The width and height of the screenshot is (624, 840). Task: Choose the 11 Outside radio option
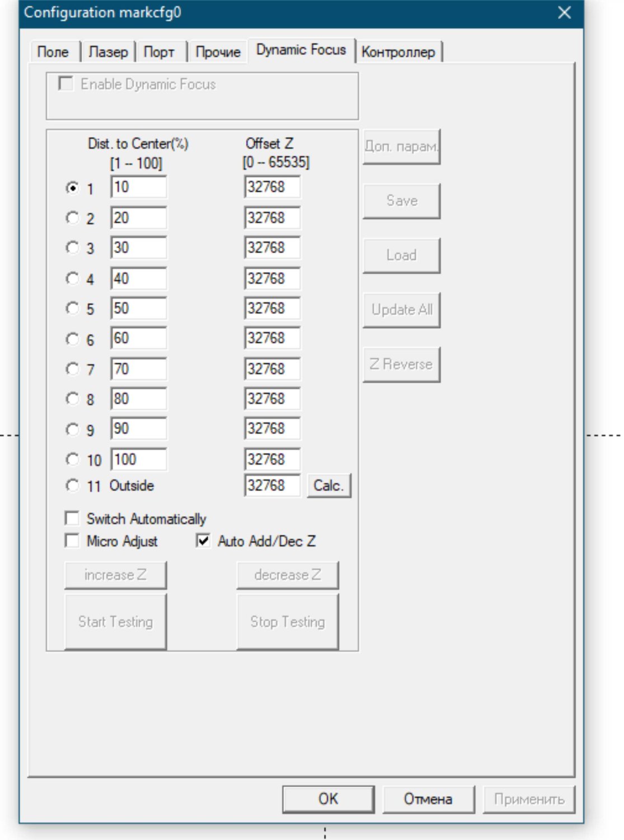tap(72, 486)
